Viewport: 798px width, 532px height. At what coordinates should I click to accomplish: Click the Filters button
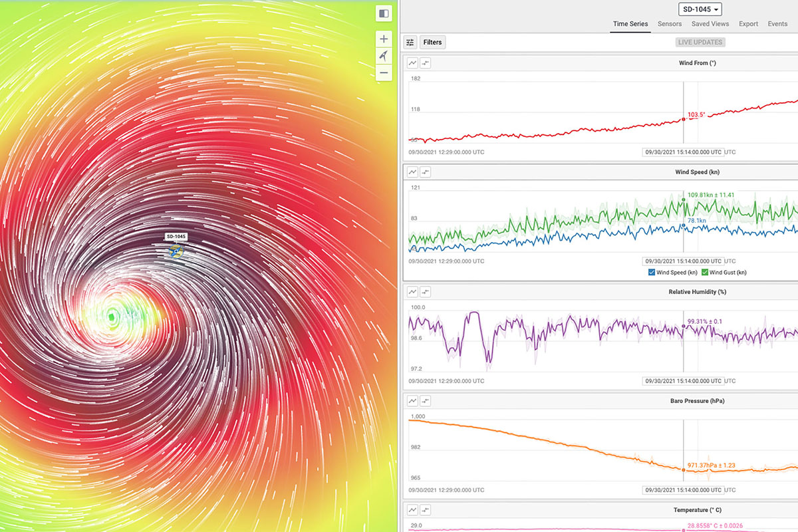[432, 42]
